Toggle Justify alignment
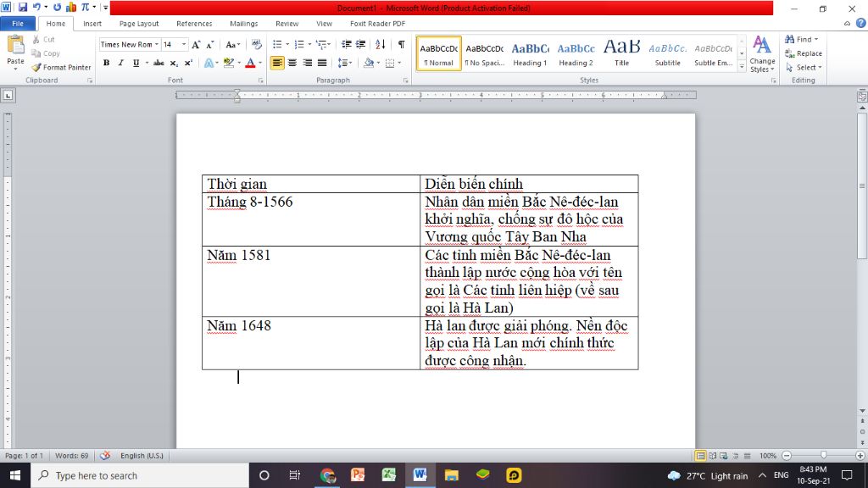The width and height of the screenshot is (868, 488). click(321, 63)
